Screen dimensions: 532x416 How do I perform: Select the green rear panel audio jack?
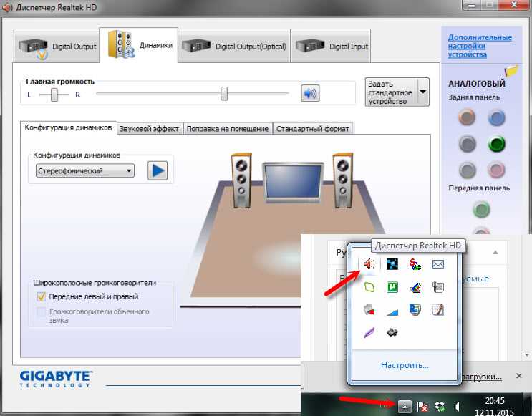click(496, 144)
